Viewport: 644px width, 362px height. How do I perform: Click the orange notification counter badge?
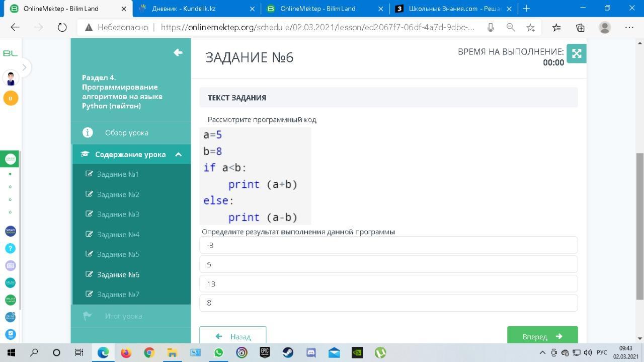tap(11, 98)
